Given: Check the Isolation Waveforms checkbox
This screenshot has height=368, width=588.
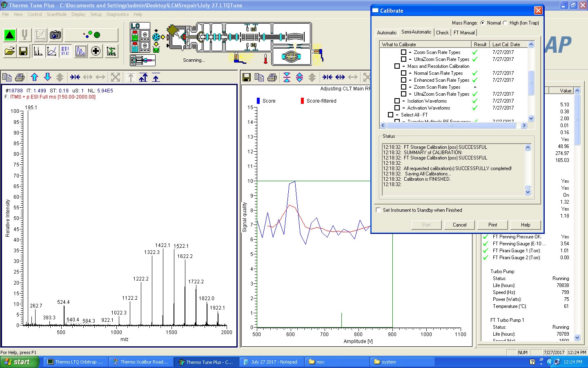Looking at the screenshot, I should [x=397, y=101].
